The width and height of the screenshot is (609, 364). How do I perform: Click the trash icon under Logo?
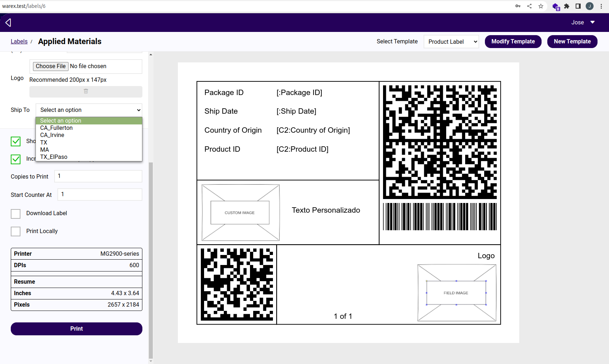pyautogui.click(x=86, y=91)
